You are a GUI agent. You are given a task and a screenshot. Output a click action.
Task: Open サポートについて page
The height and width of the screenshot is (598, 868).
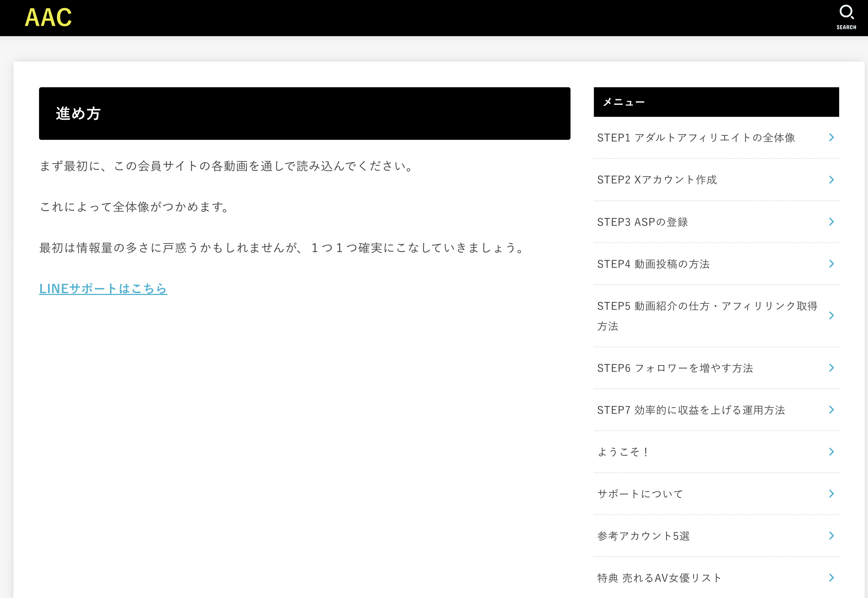pos(640,494)
